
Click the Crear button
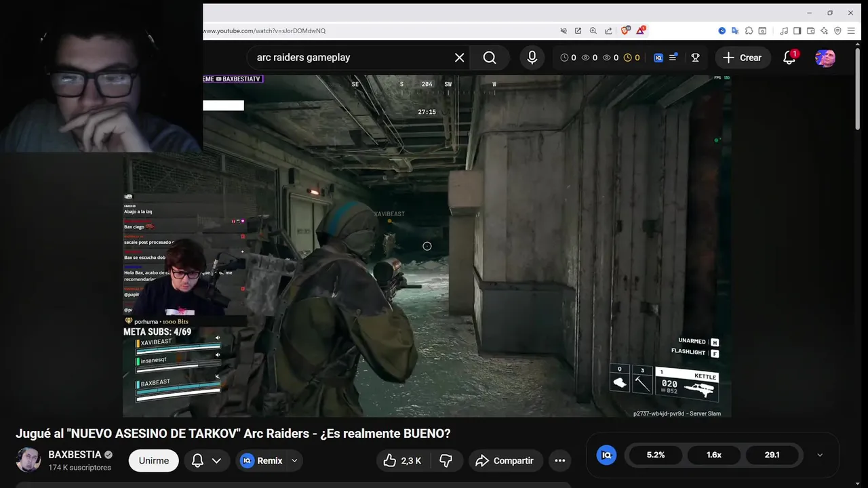[743, 58]
